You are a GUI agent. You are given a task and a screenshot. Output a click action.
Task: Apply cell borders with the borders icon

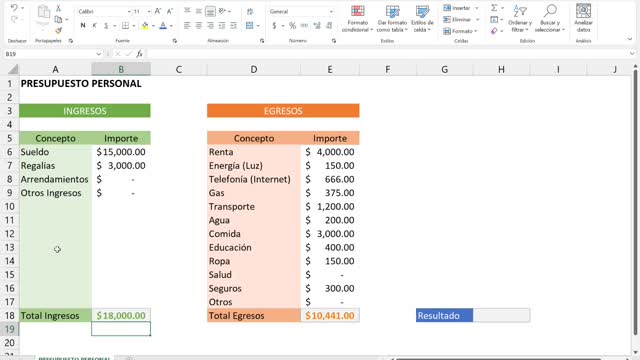[x=125, y=26]
